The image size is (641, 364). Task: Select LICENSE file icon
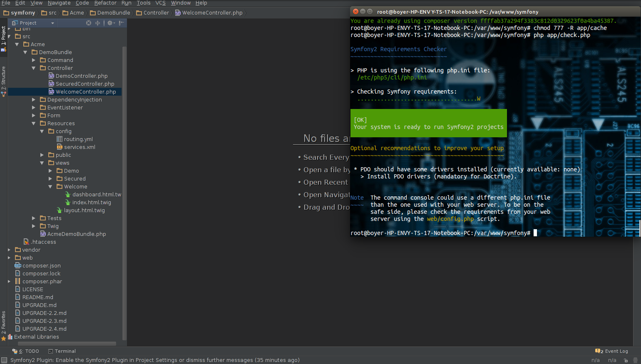coord(18,289)
